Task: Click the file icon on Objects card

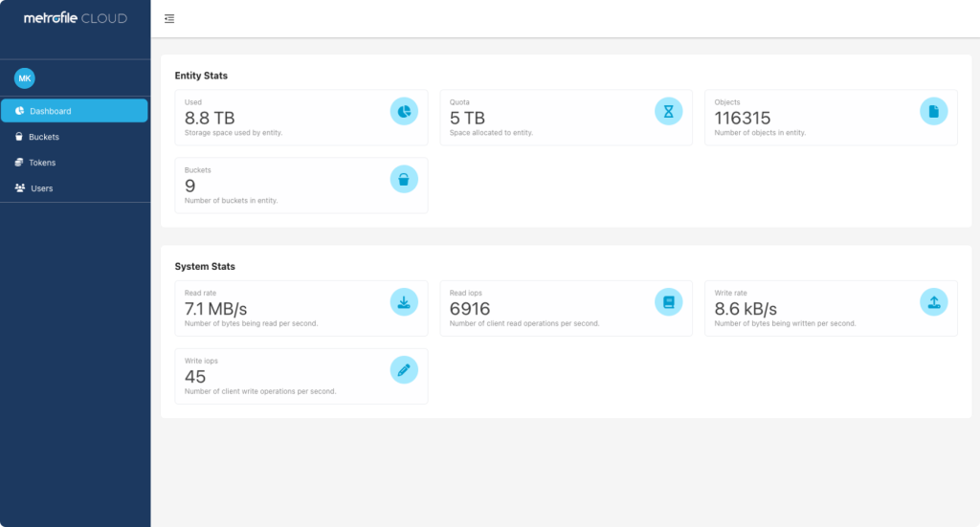Action: pyautogui.click(x=934, y=111)
